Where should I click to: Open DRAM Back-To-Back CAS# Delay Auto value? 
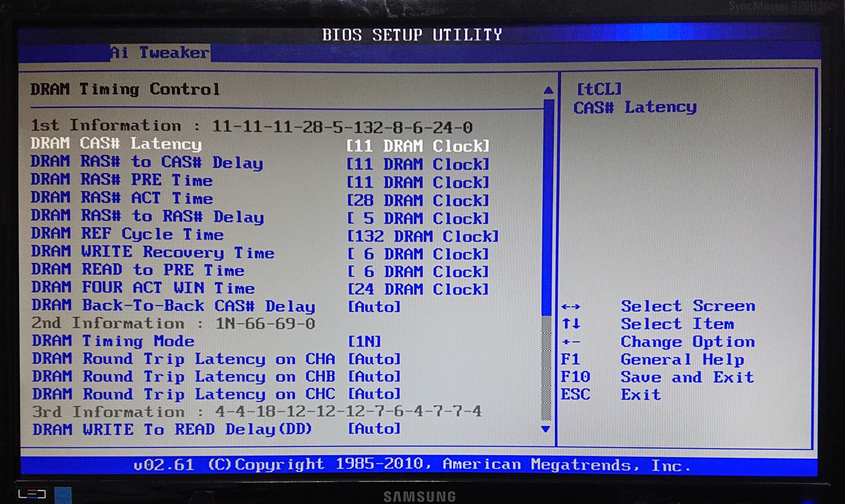click(x=373, y=307)
